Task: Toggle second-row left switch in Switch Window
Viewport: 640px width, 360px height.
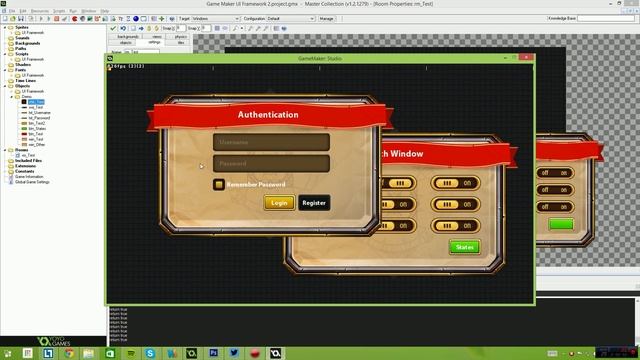Action: [398, 204]
